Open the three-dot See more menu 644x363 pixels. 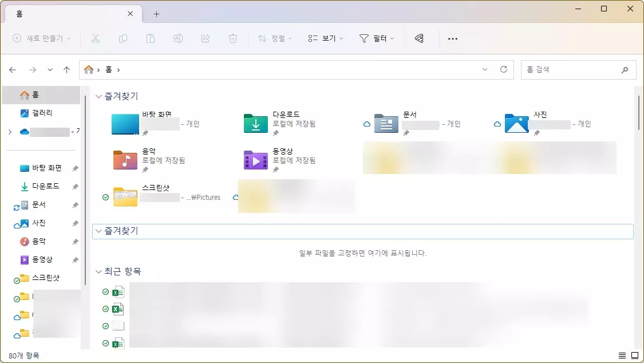coord(453,38)
